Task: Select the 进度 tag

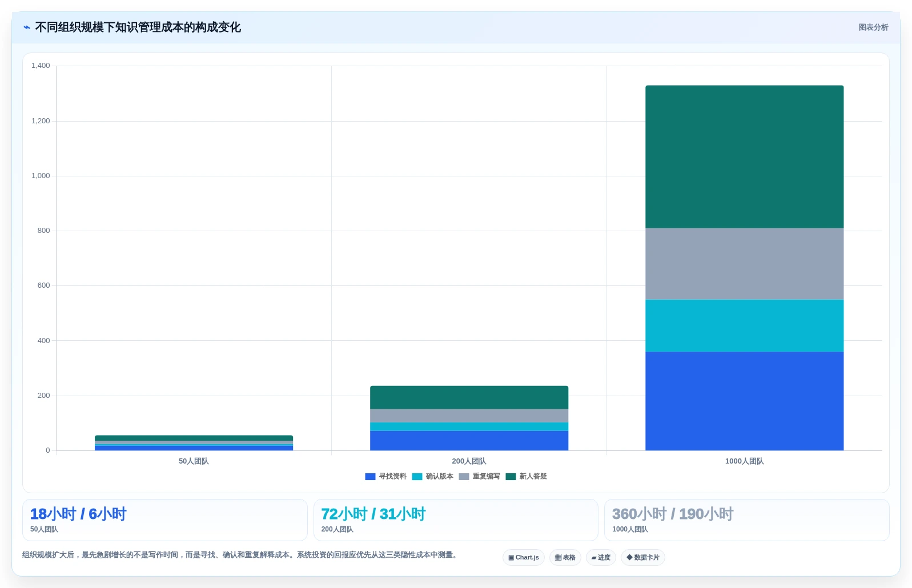Action: [601, 557]
